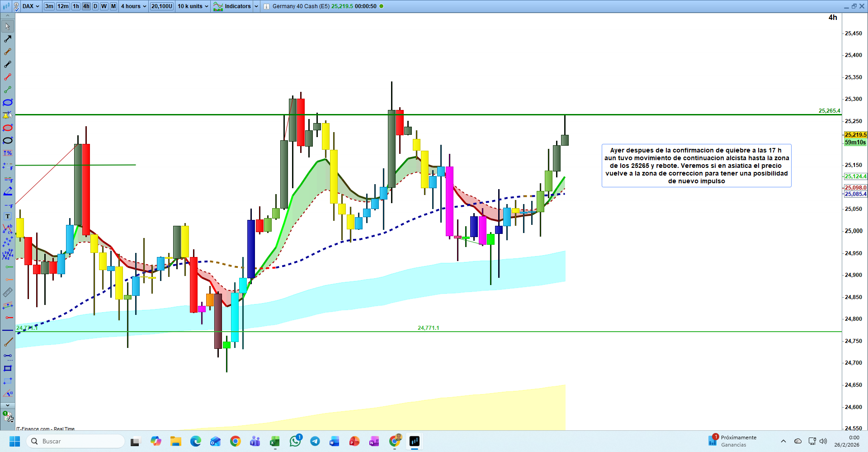
Task: Choose the red ellipse drawing tool
Action: (8, 128)
